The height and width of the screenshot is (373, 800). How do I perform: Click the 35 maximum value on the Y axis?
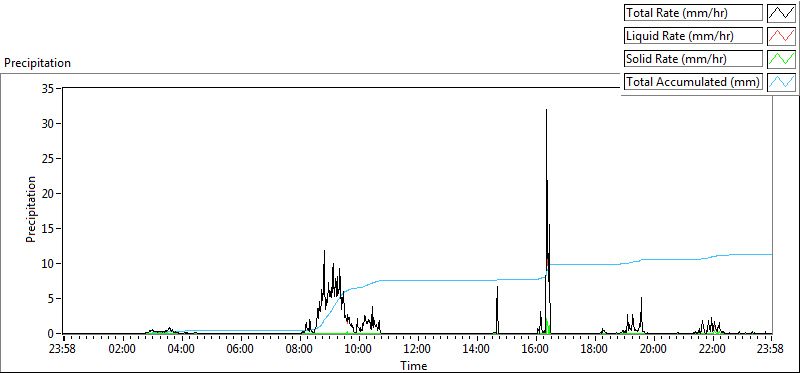pyautogui.click(x=48, y=88)
